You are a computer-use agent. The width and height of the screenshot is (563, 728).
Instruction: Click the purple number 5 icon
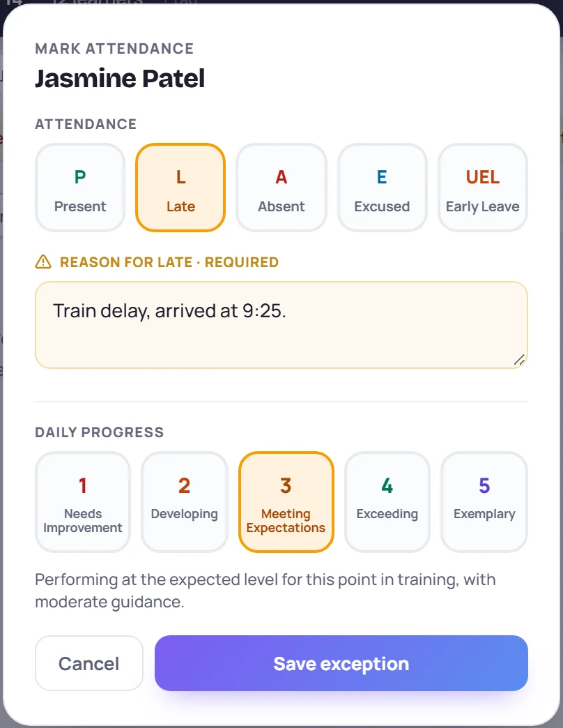point(484,485)
